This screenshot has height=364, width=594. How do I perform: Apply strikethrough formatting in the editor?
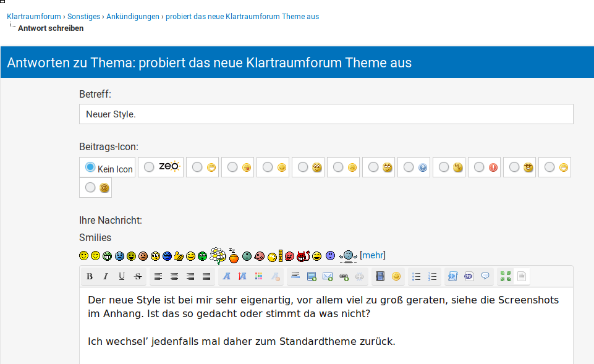(x=138, y=276)
